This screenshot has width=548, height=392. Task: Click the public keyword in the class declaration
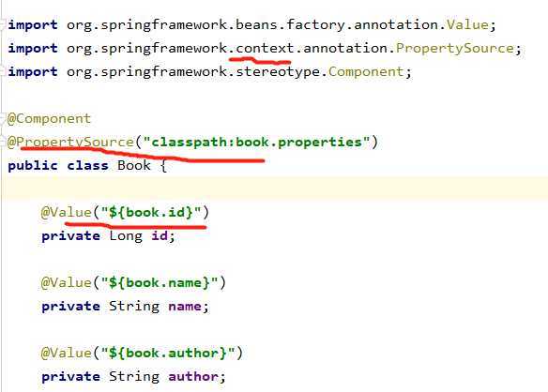pyautogui.click(x=33, y=166)
